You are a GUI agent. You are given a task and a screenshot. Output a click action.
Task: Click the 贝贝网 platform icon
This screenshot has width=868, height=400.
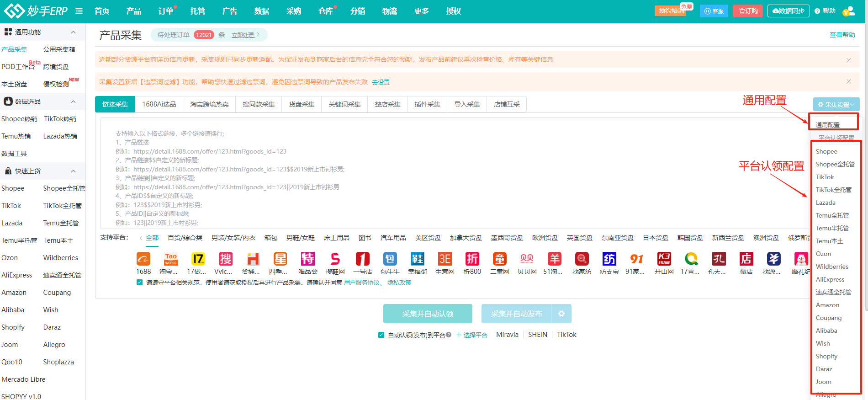coord(527,259)
